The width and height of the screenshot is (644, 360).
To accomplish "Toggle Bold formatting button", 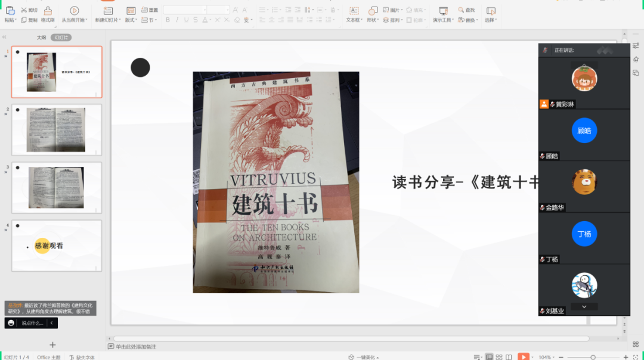I will [168, 20].
